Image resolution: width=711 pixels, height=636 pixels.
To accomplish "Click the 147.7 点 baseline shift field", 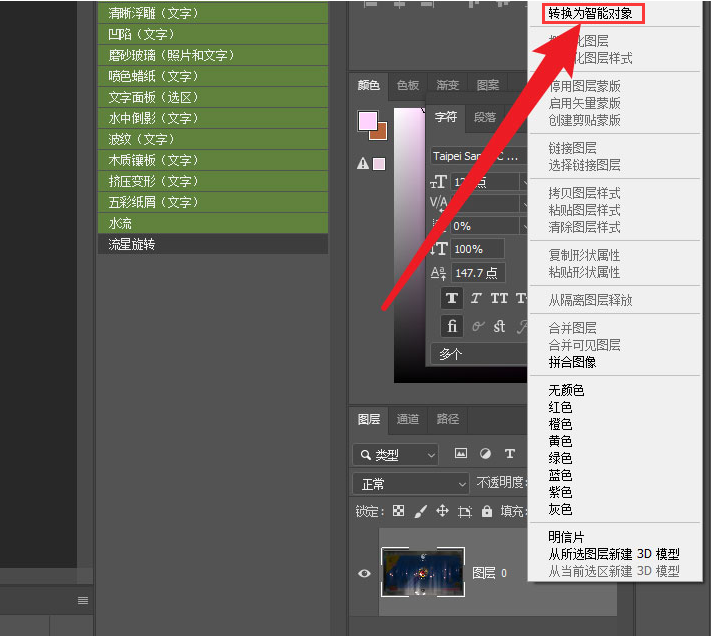I will pyautogui.click(x=477, y=273).
